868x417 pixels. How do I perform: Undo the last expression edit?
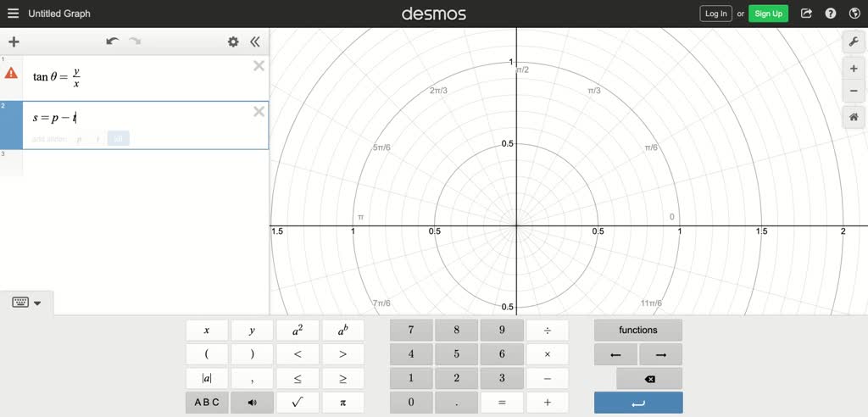coord(112,42)
